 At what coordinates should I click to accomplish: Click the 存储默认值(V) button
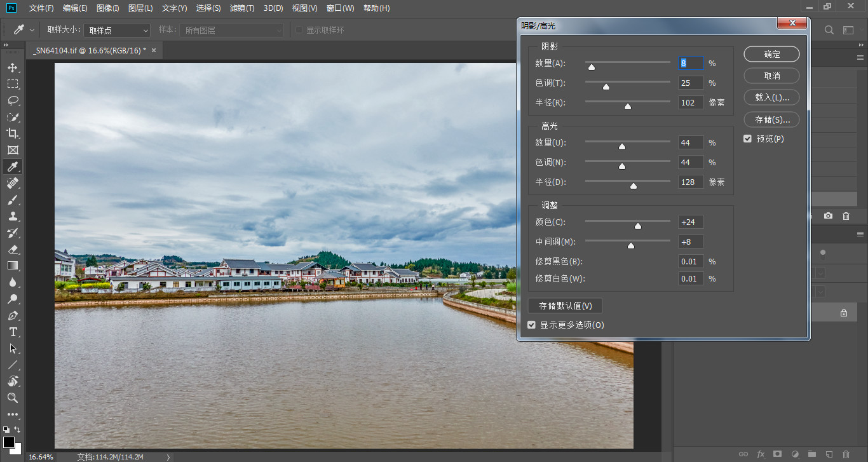[565, 306]
